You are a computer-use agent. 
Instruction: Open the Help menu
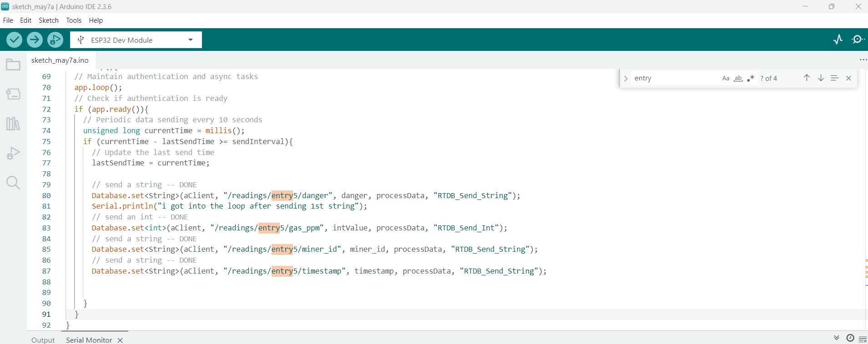[x=96, y=20]
